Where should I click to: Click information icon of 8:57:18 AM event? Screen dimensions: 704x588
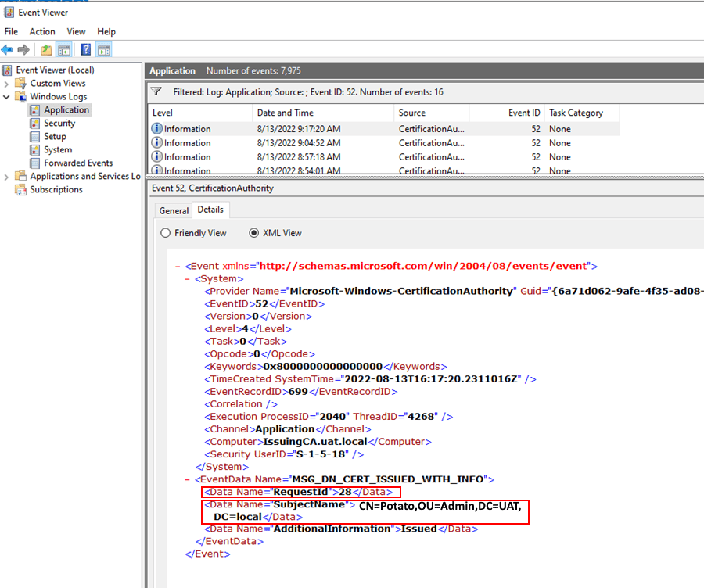pyautogui.click(x=156, y=156)
